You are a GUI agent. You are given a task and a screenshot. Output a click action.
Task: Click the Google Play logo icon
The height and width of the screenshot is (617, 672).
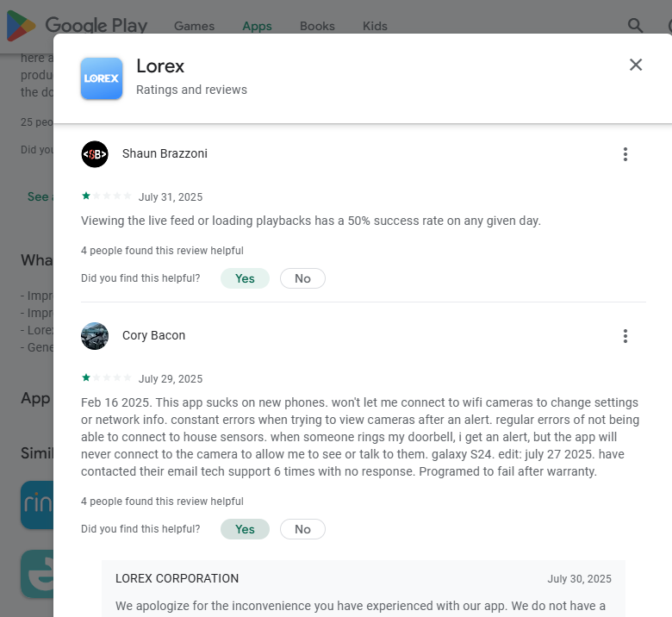[21, 26]
